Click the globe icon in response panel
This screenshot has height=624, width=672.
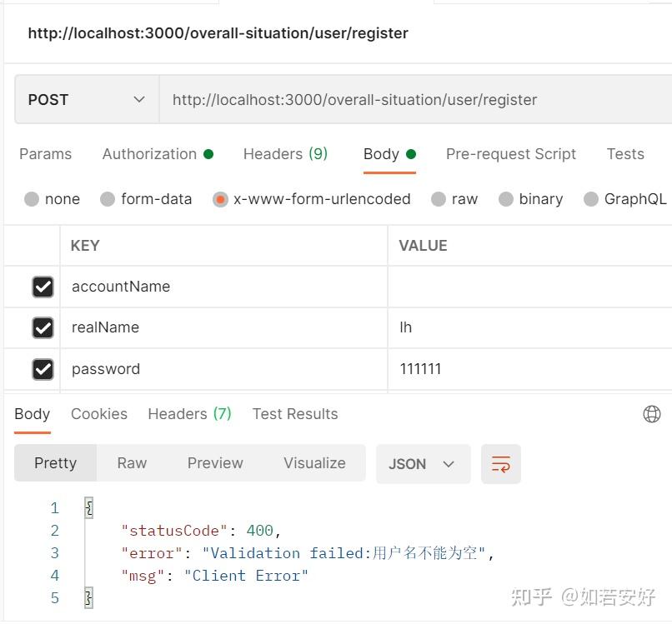[652, 413]
